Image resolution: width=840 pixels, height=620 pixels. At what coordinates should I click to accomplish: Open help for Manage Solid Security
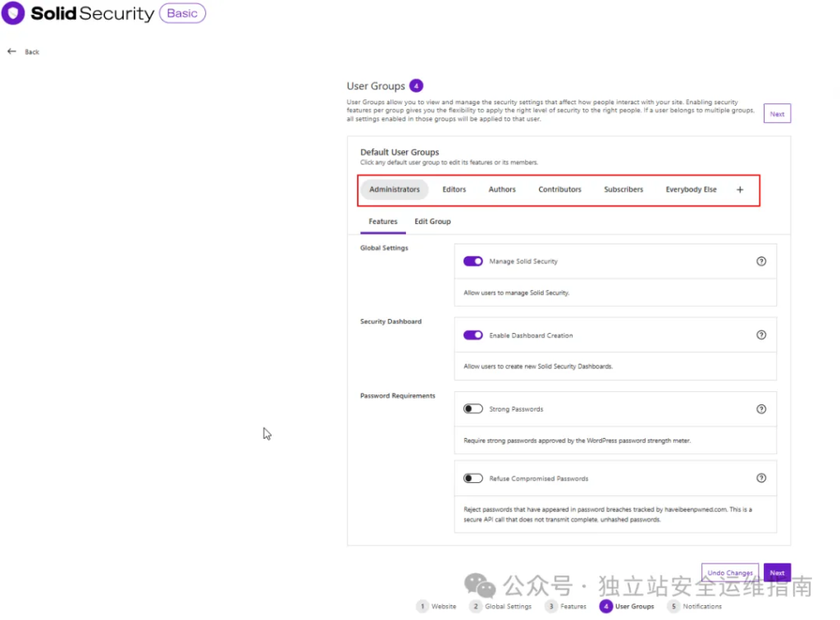coord(761,262)
